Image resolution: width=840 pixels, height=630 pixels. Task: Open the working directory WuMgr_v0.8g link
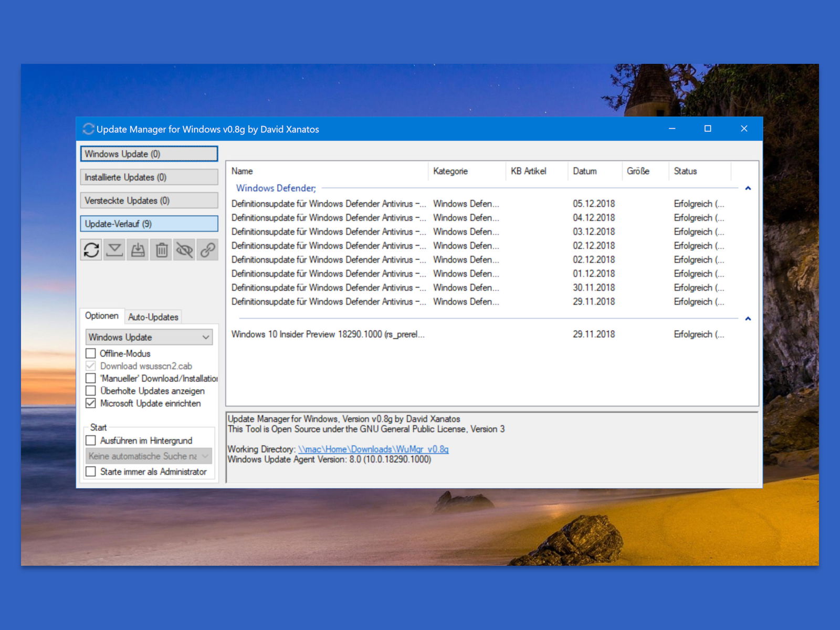point(373,449)
